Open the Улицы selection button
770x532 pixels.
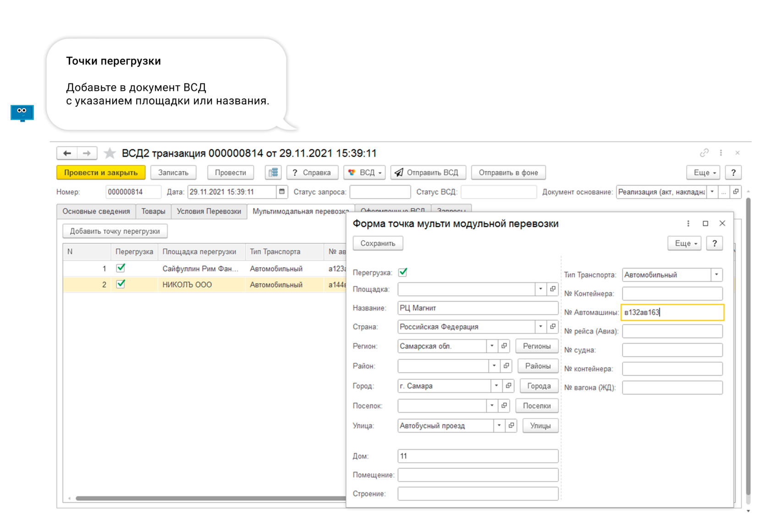pos(540,425)
